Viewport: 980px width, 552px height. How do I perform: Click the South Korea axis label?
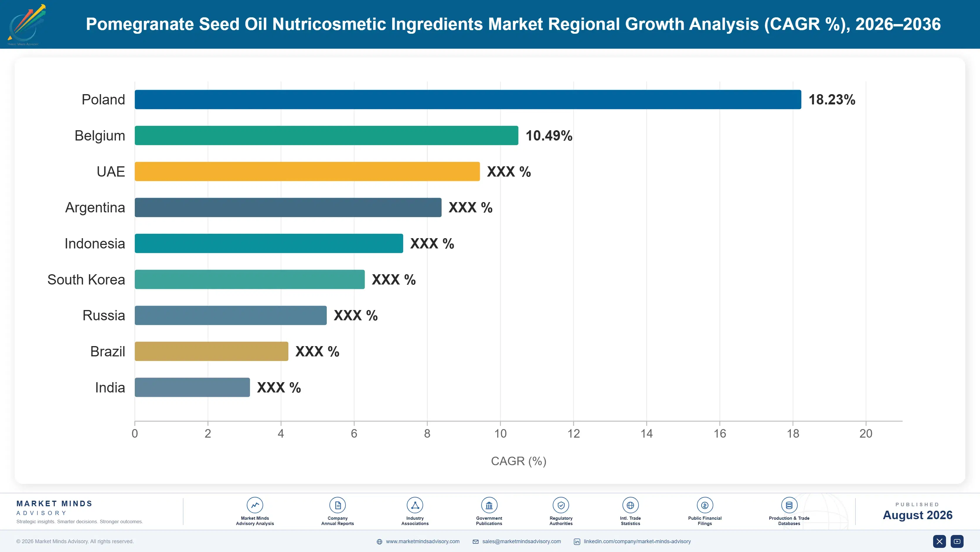86,280
